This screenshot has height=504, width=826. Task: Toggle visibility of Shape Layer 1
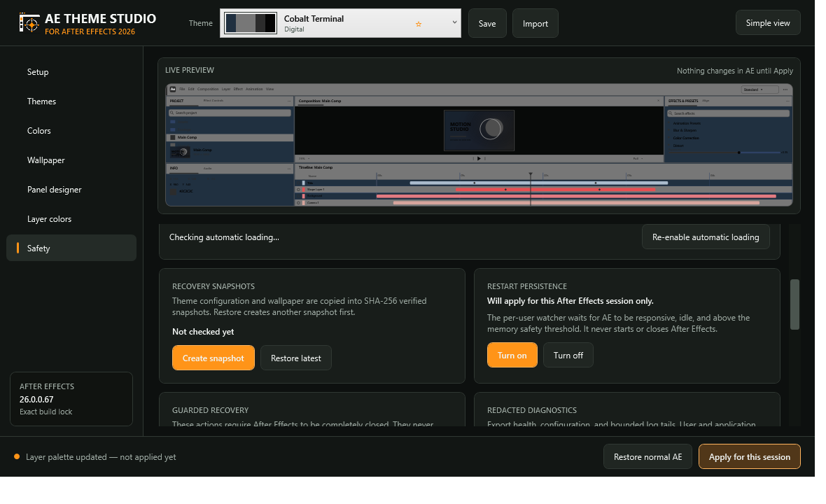click(298, 190)
